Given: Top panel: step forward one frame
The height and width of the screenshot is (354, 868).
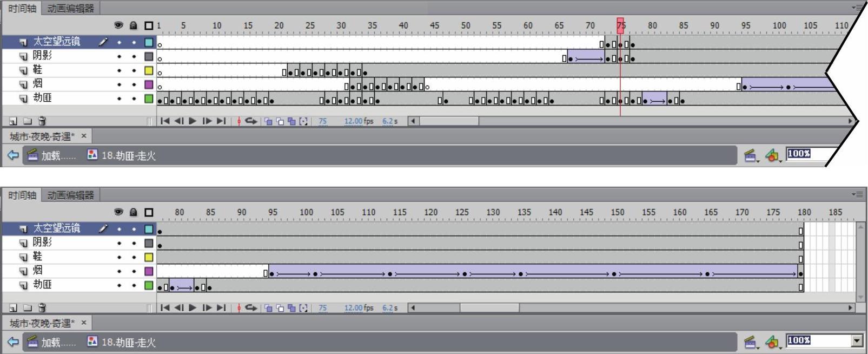Looking at the screenshot, I should coord(207,121).
